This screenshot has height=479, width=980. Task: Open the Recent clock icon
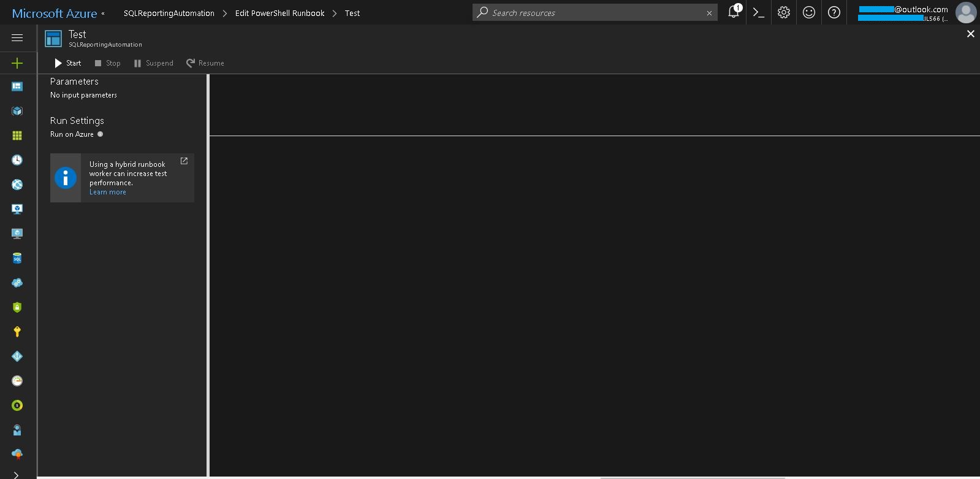click(17, 160)
